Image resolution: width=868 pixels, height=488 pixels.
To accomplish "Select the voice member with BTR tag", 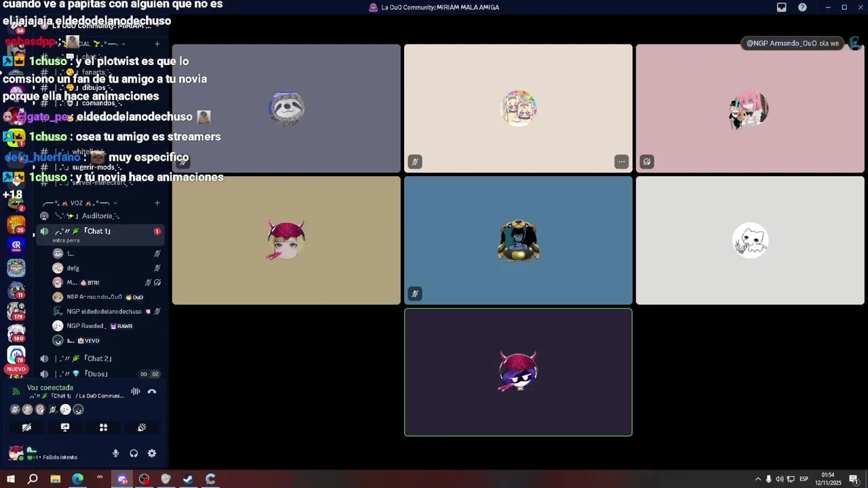I will [106, 283].
